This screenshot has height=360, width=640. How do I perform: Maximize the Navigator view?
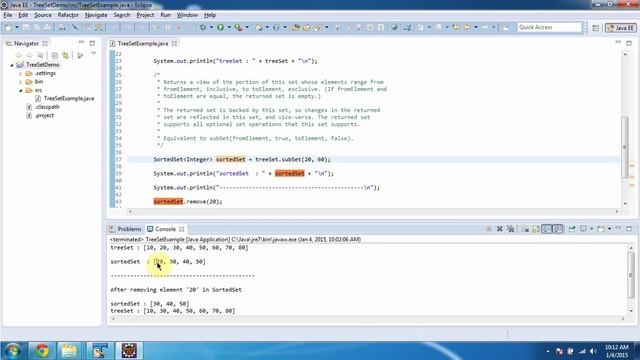coord(92,43)
